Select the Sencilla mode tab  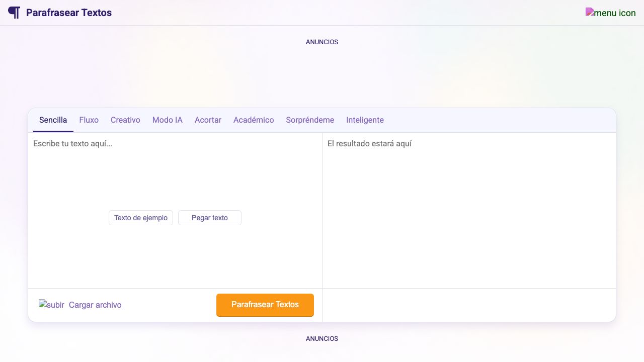(x=53, y=120)
